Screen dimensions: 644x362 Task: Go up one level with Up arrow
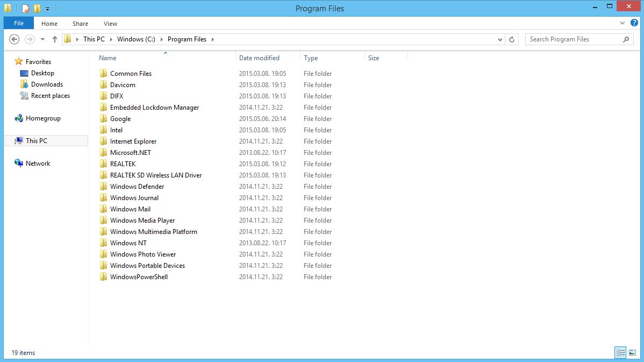55,39
